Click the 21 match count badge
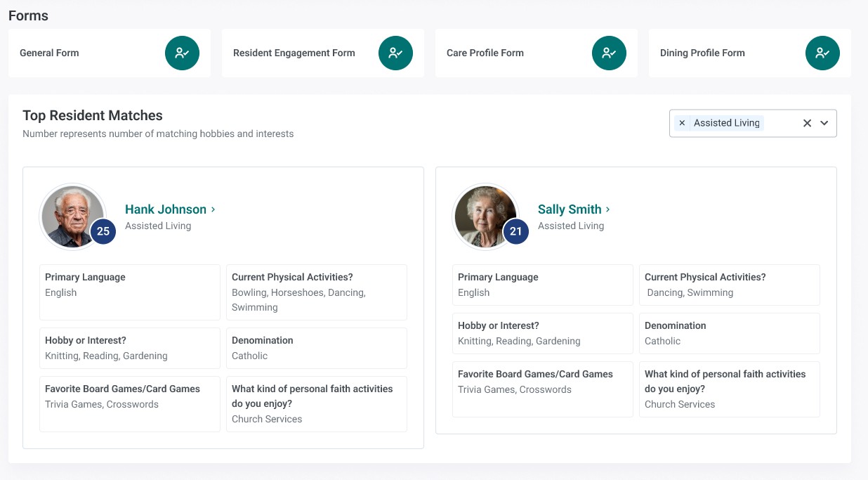The image size is (868, 480). click(516, 231)
